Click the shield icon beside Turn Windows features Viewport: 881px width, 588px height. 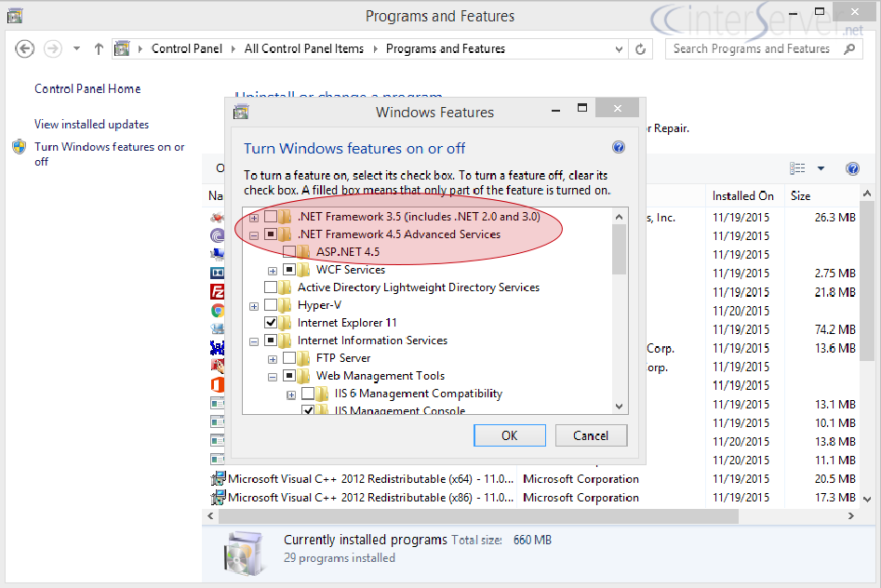pos(20,147)
